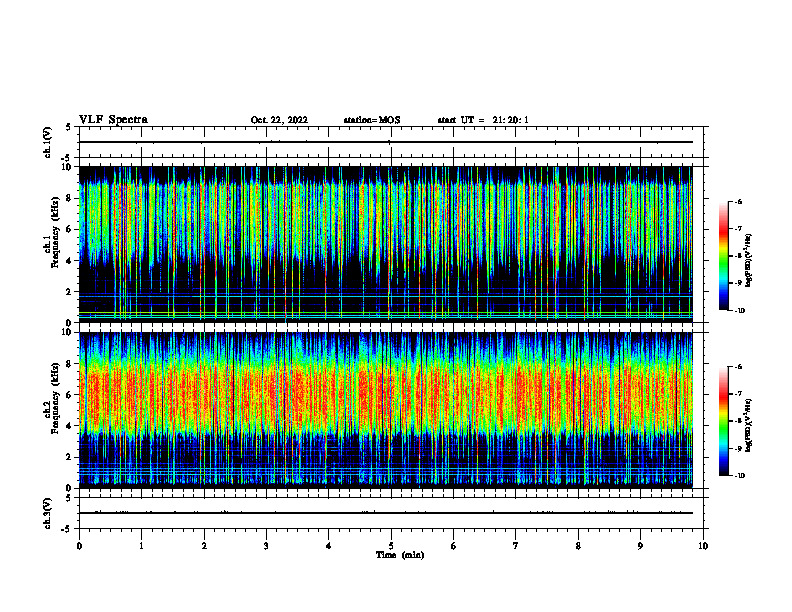Click the 'VLF Spectra' plot title
792x612 pixels.
coord(113,120)
